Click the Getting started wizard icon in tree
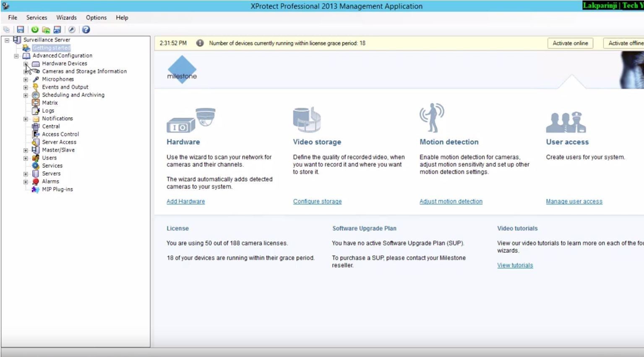Screen dimensions: 644x357 pos(26,48)
